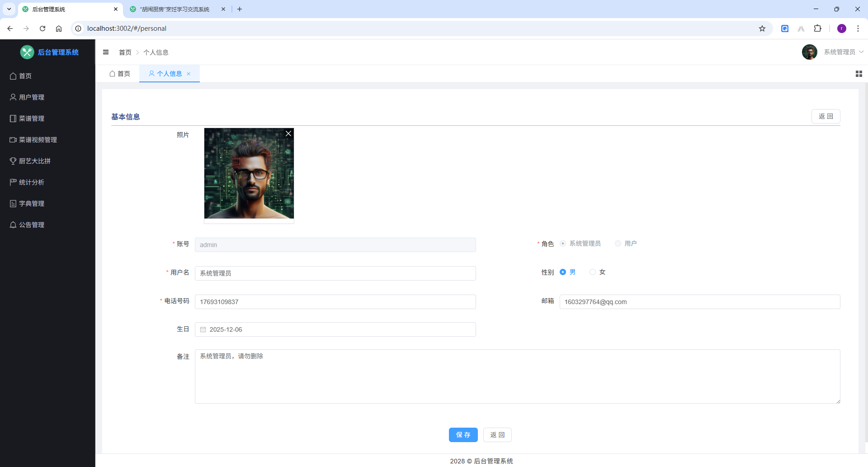The height and width of the screenshot is (467, 868).
Task: Go to browser home page
Action: pos(59,29)
